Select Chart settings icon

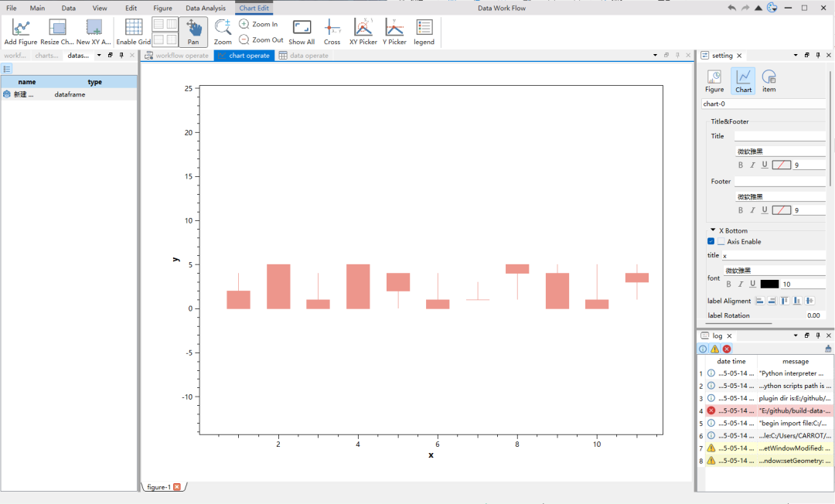[743, 81]
